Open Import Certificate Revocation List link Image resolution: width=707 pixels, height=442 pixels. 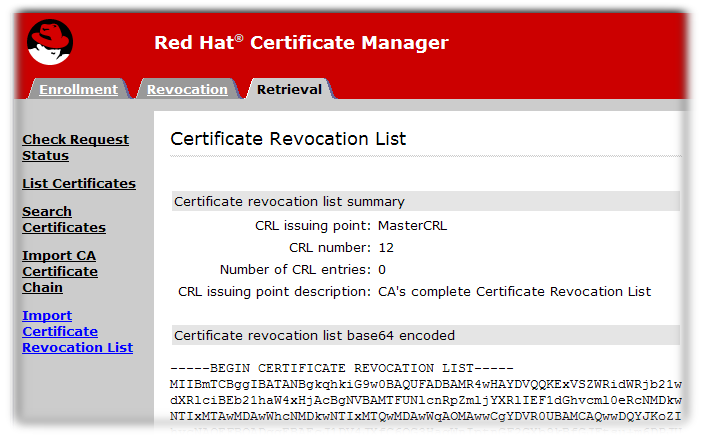pyautogui.click(x=77, y=332)
